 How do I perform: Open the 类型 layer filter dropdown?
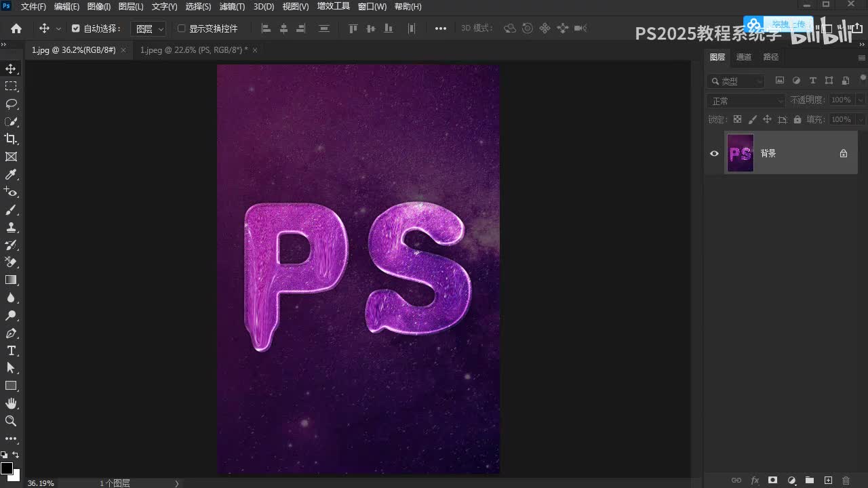[736, 81]
